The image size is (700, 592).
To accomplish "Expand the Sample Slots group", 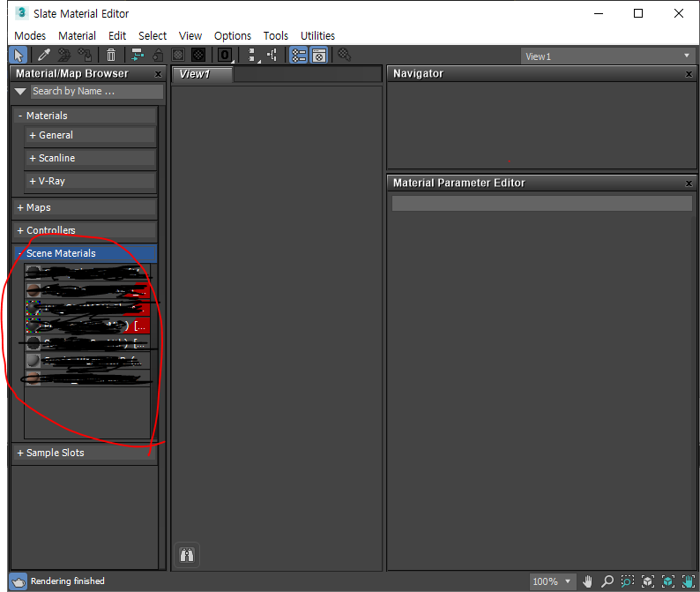I will tap(85, 453).
